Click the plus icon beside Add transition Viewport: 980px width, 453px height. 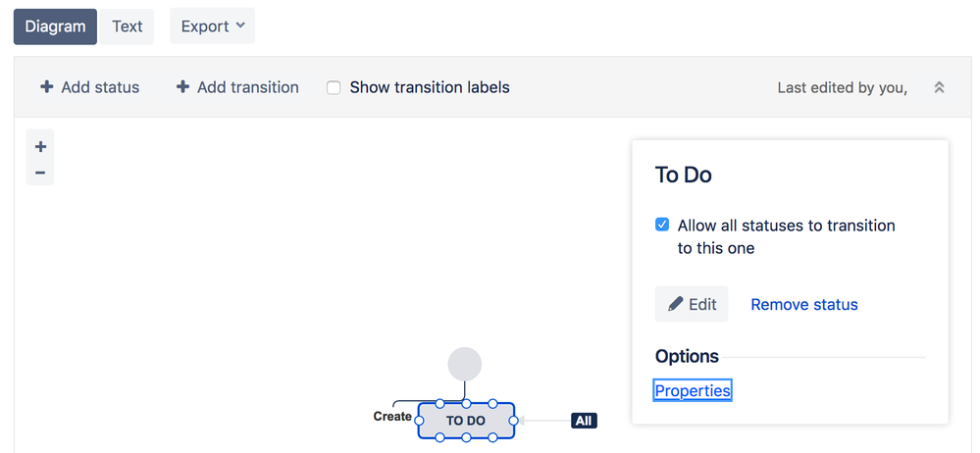182,87
